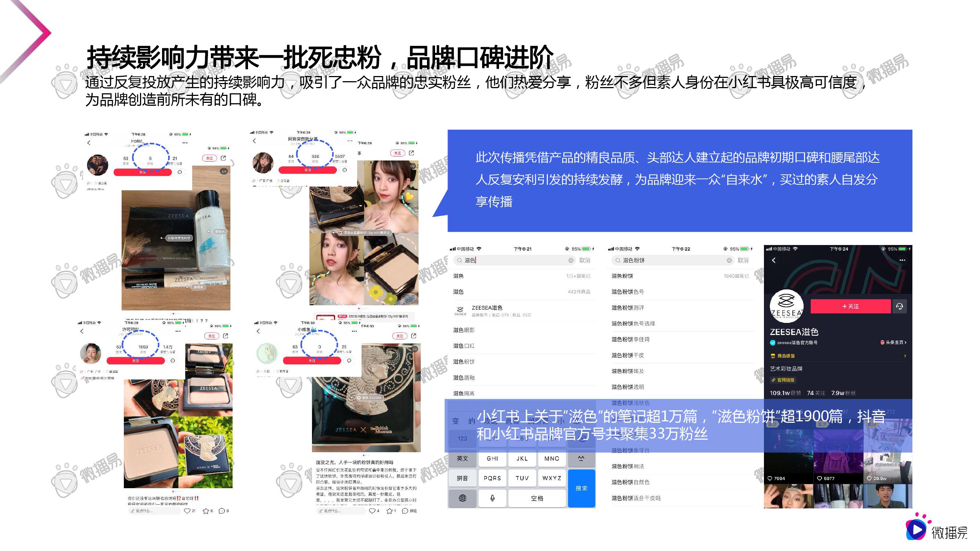Tap WXYZ key on keyboard
This screenshot has width=980, height=551.
pyautogui.click(x=552, y=478)
